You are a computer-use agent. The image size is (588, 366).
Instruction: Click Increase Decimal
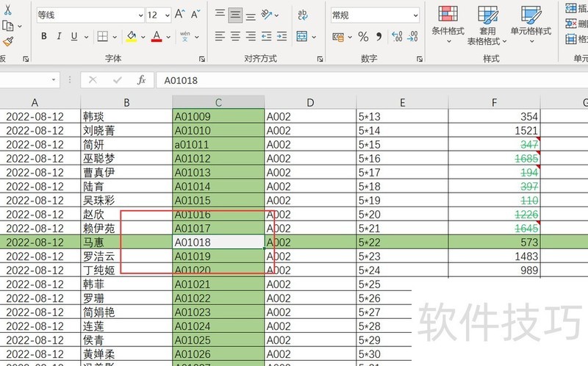tap(397, 36)
